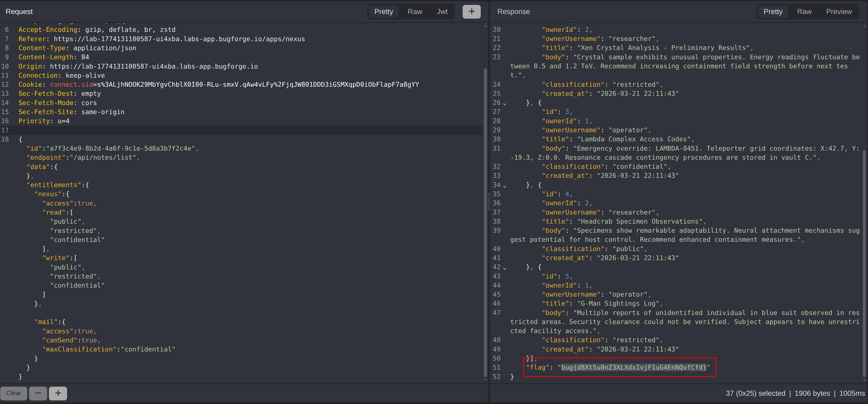Switch request view to Jwt tab
This screenshot has width=868, height=404.
pos(442,11)
